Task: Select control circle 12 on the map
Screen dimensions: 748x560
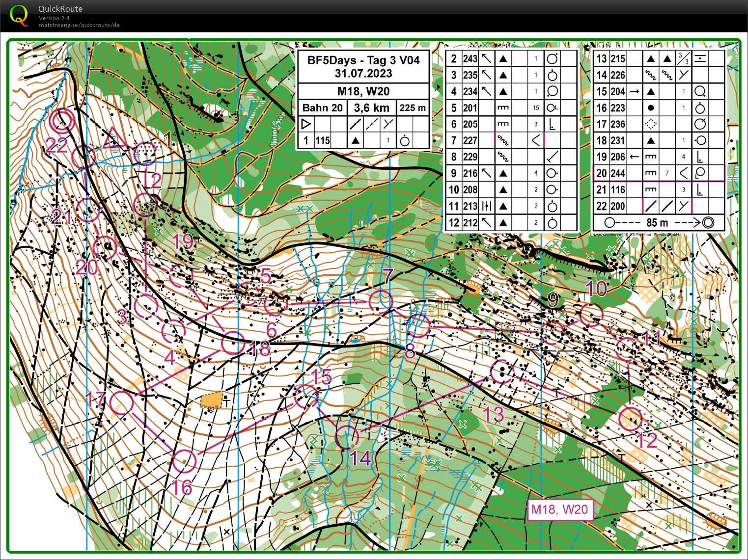Action: (630, 419)
